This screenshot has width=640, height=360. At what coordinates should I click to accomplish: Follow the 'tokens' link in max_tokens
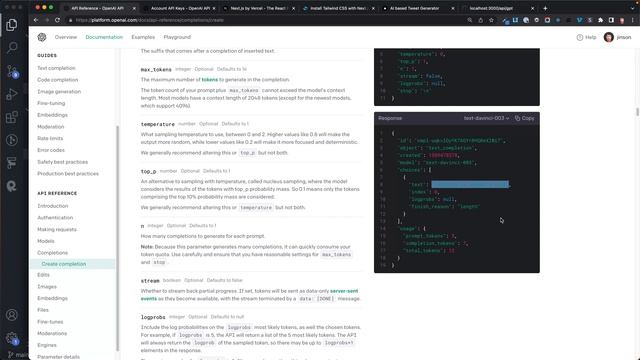[x=210, y=80]
